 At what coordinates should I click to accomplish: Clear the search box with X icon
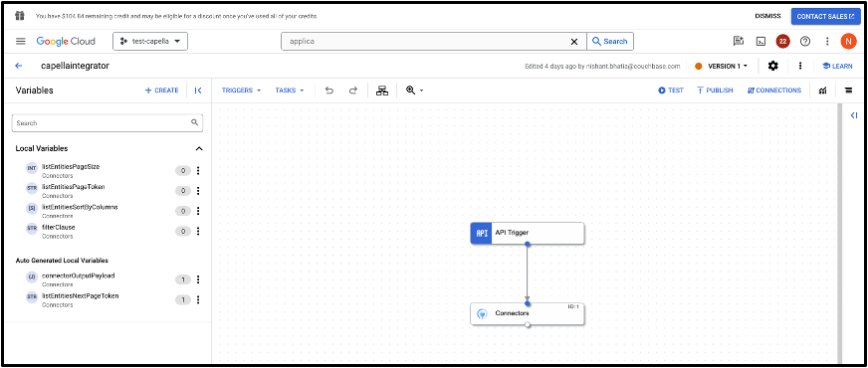pos(574,42)
